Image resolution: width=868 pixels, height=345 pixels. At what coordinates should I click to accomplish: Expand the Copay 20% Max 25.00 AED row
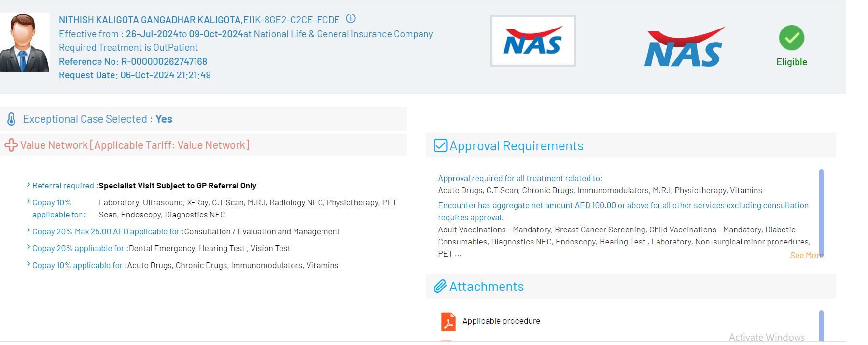click(28, 231)
